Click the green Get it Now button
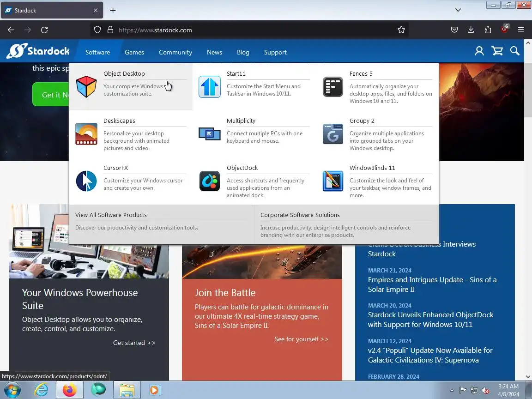Image resolution: width=532 pixels, height=399 pixels. (x=51, y=94)
